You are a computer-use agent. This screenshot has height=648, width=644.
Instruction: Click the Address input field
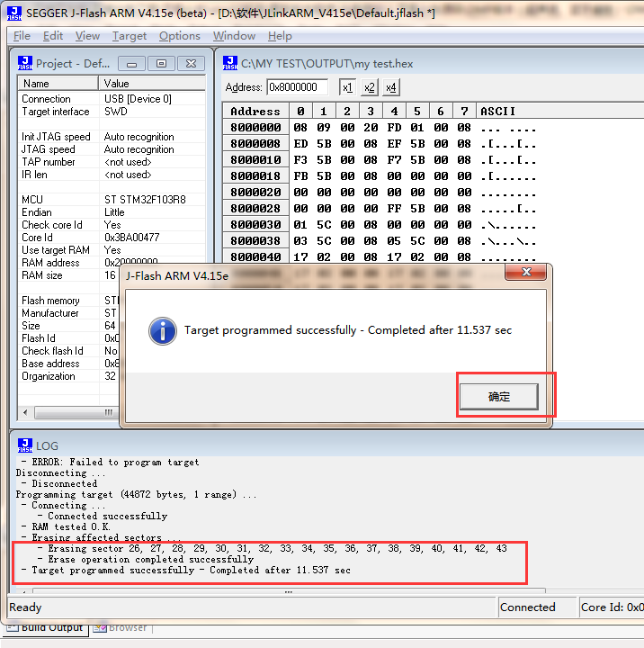(297, 87)
